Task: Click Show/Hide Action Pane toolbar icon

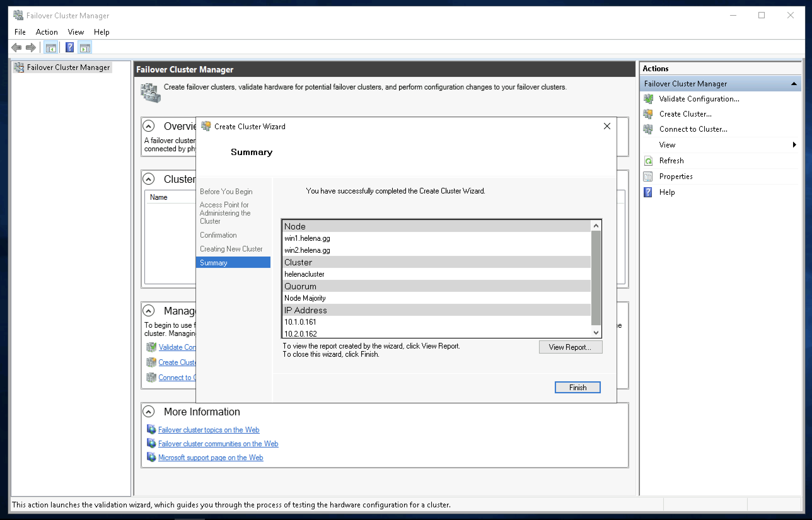Action: click(85, 48)
